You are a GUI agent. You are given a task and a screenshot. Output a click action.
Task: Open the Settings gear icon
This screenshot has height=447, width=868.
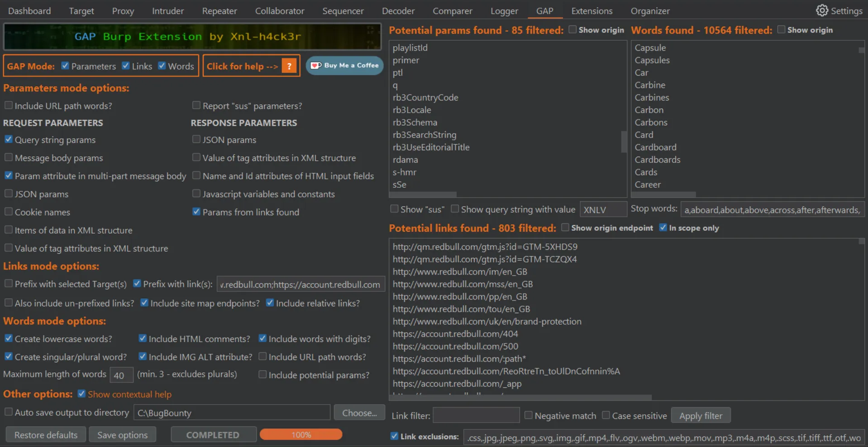[822, 10]
